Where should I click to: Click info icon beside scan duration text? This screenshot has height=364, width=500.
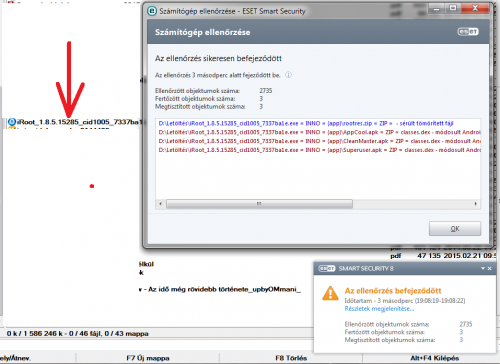(x=288, y=75)
